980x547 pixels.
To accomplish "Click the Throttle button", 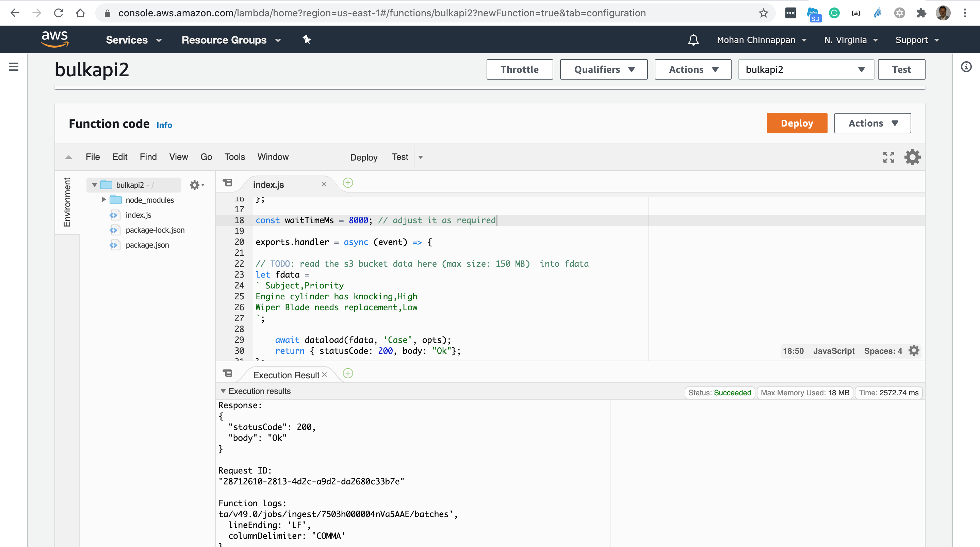I will tap(519, 69).
